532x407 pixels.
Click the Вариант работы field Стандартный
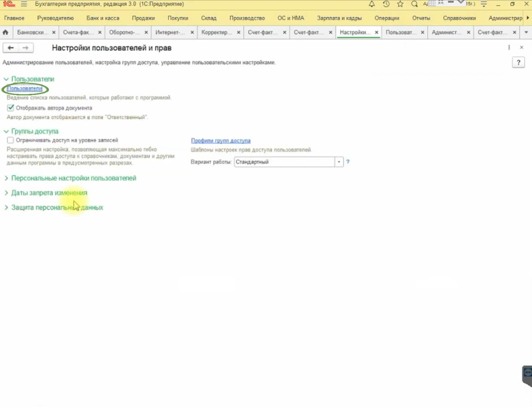(284, 162)
